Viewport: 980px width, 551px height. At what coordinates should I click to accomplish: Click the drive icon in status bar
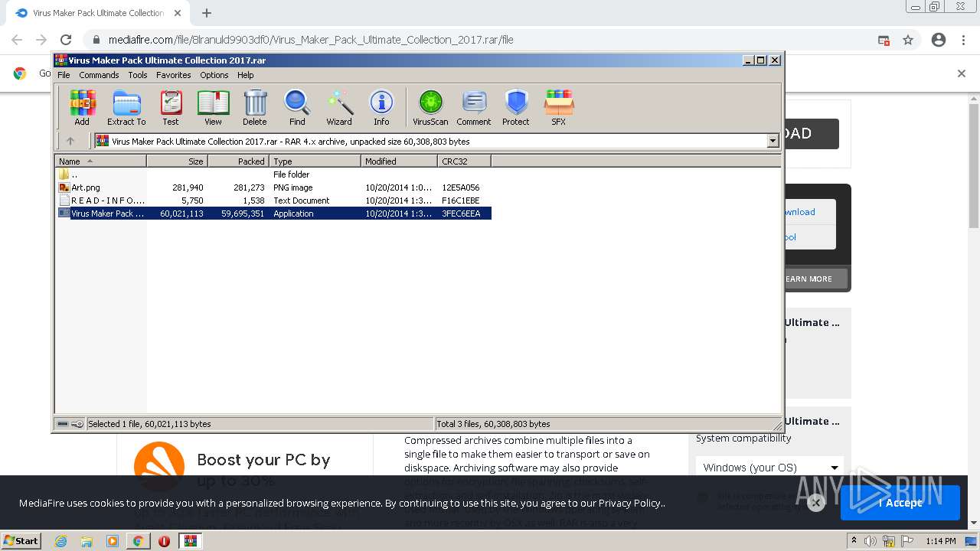tap(64, 424)
